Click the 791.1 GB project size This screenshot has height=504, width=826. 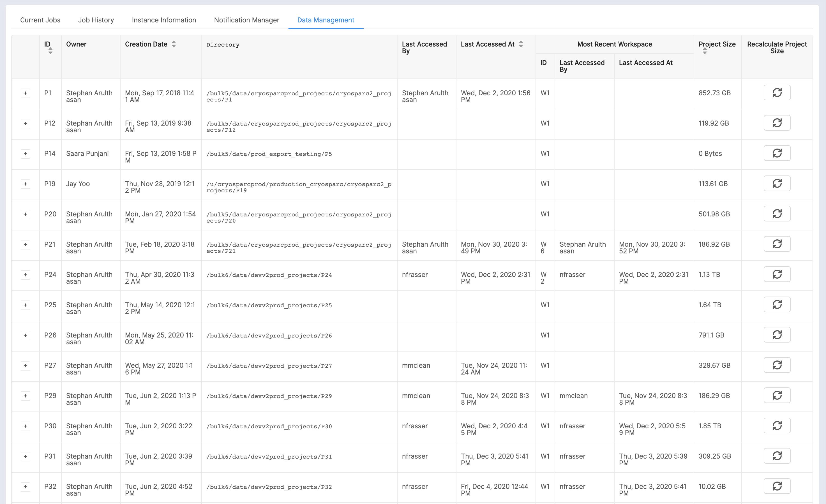pyautogui.click(x=711, y=335)
